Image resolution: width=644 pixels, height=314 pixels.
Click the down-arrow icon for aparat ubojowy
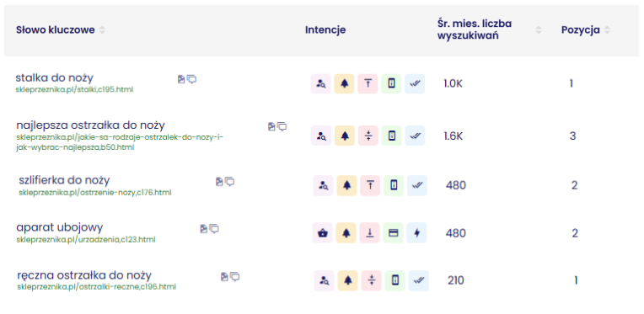tap(370, 233)
